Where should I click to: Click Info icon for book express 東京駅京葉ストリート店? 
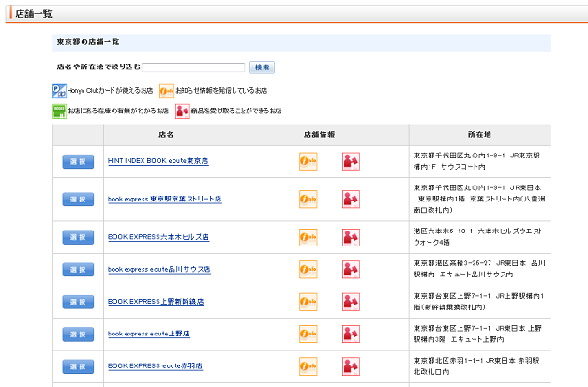pyautogui.click(x=309, y=200)
